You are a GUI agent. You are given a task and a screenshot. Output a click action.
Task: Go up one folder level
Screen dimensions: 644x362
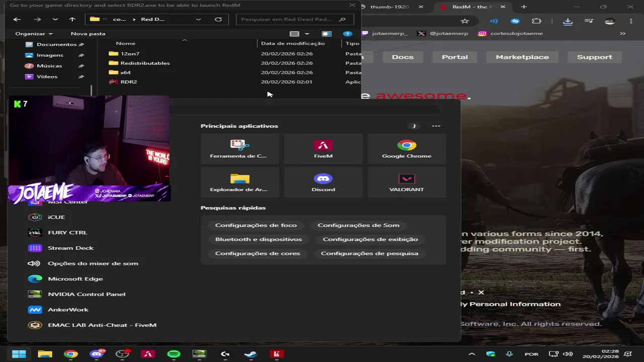[72, 19]
